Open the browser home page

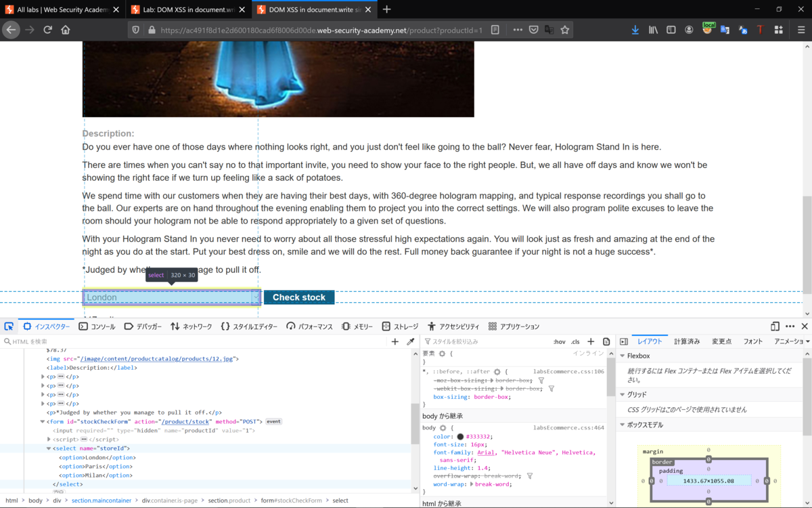pos(66,30)
